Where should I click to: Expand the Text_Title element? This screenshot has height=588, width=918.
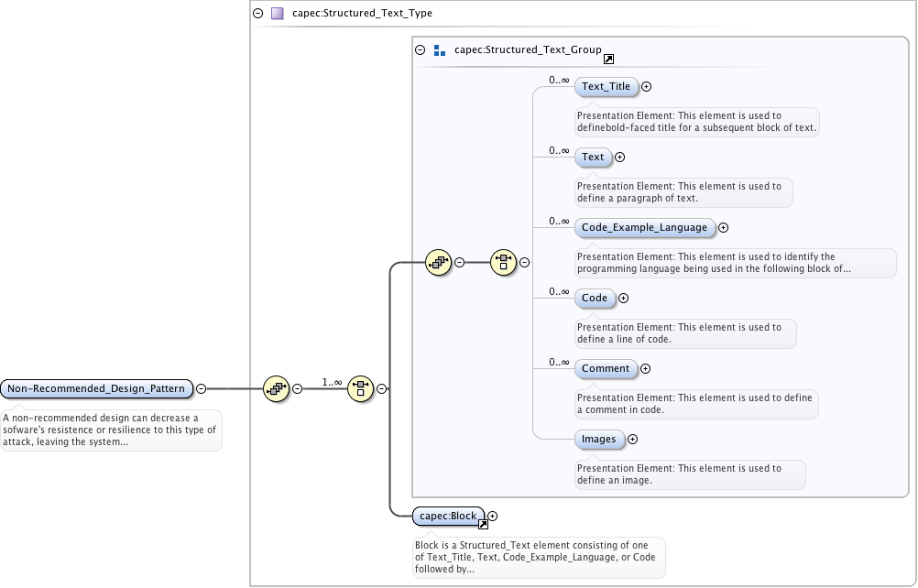pyautogui.click(x=646, y=87)
